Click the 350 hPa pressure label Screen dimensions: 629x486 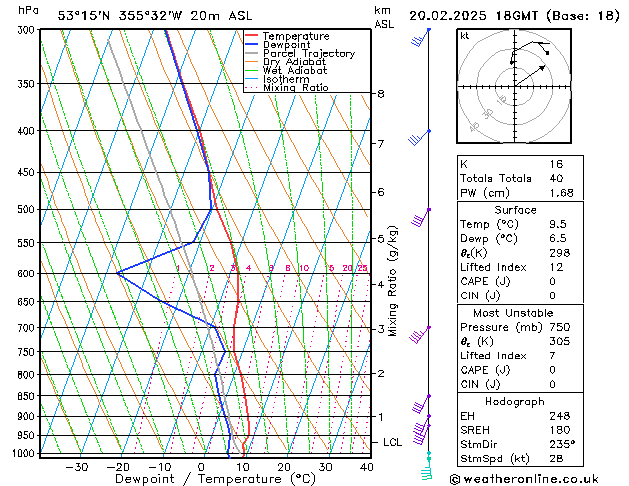(x=28, y=84)
